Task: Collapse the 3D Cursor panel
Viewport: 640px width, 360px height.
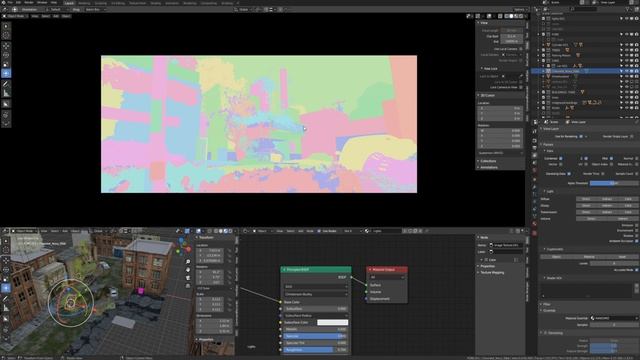Action: (x=488, y=95)
